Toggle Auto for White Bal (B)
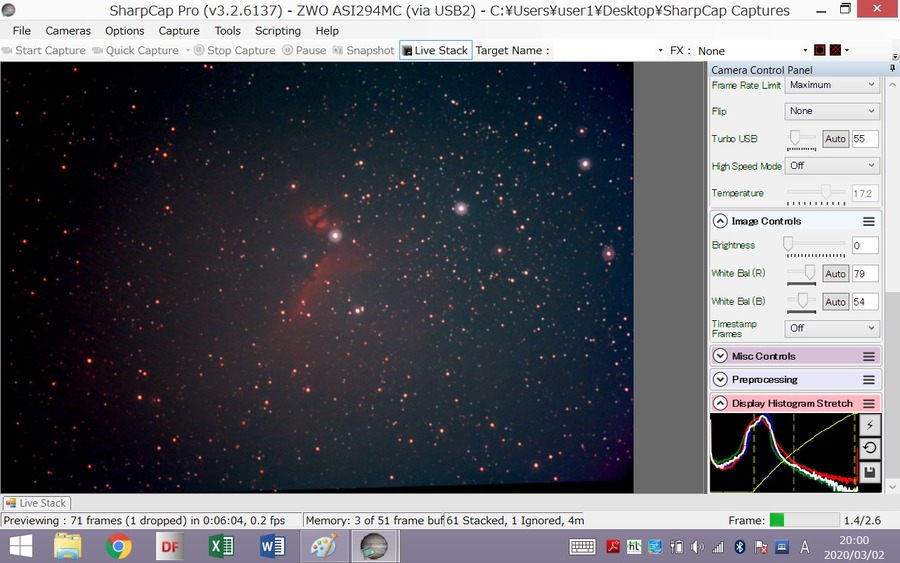The image size is (900, 563). [835, 302]
